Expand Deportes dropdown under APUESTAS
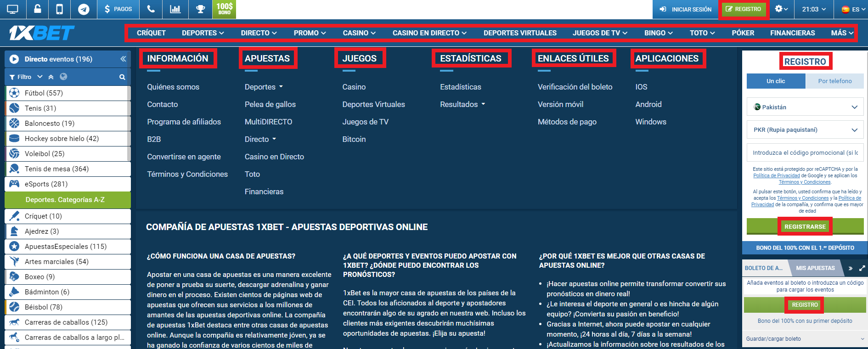This screenshot has width=868, height=349. (x=264, y=87)
